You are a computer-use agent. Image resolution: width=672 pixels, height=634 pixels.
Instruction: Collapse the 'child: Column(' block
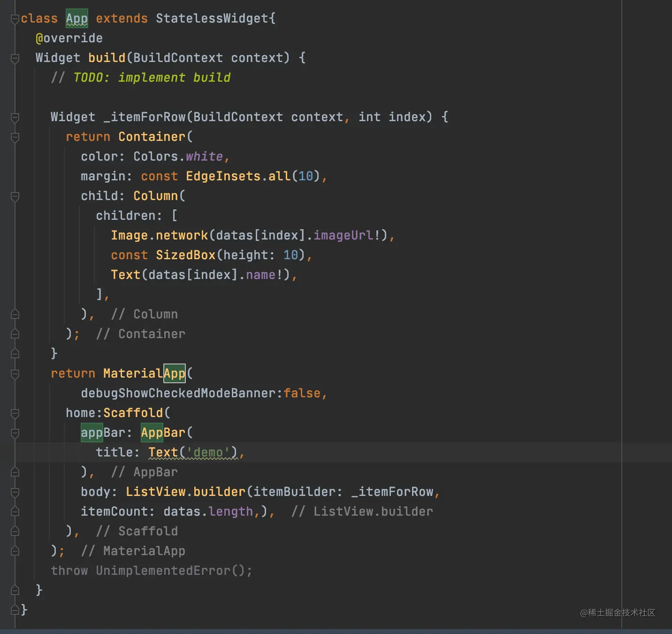15,196
